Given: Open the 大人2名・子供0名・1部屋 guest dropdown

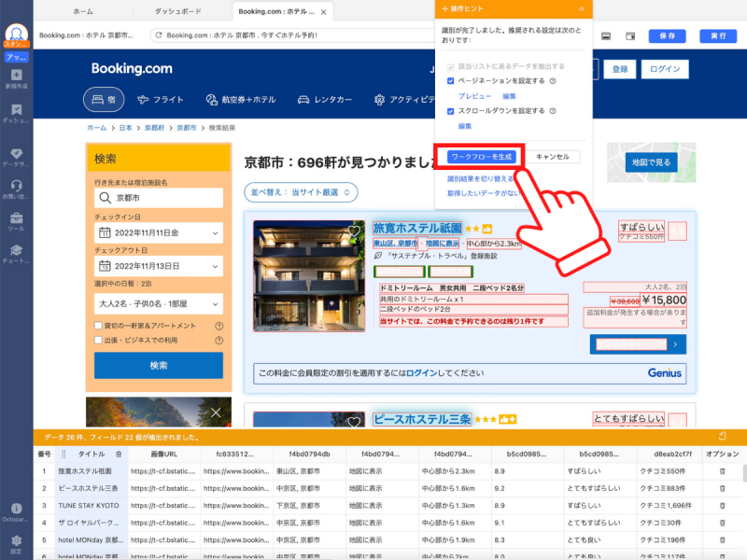Looking at the screenshot, I should pyautogui.click(x=159, y=304).
